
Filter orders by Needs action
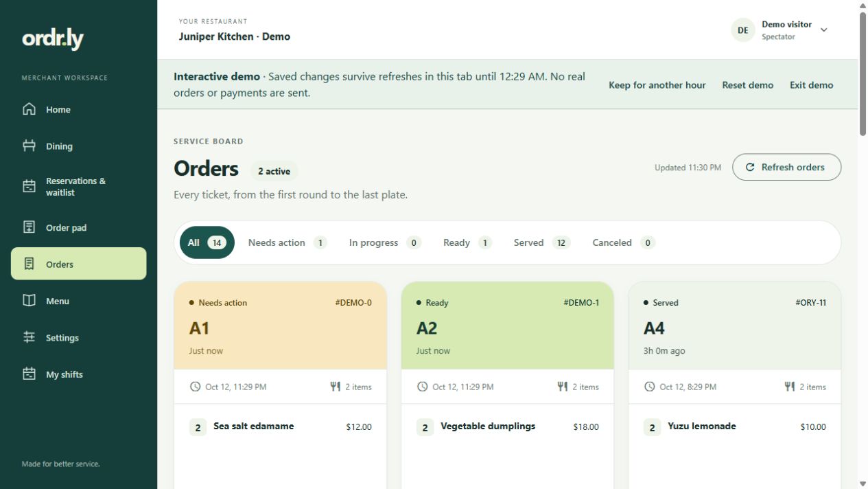pos(287,242)
